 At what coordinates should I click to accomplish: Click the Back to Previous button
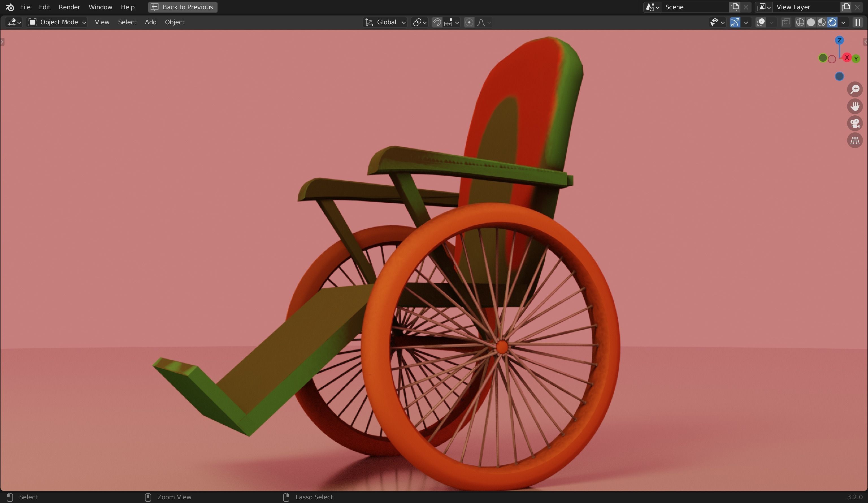point(182,7)
